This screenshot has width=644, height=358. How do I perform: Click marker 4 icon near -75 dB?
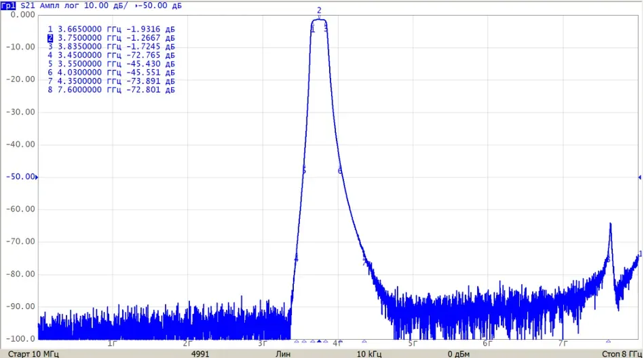(296, 258)
